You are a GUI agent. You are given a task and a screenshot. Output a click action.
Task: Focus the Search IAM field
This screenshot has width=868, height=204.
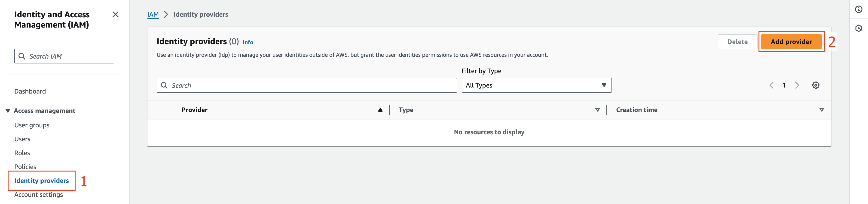(64, 56)
